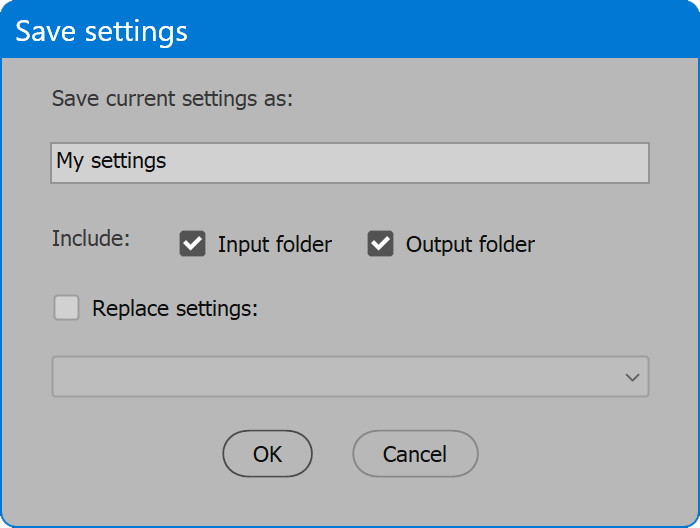Image resolution: width=700 pixels, height=528 pixels.
Task: Uncheck the Input folder checkbox
Action: (192, 244)
